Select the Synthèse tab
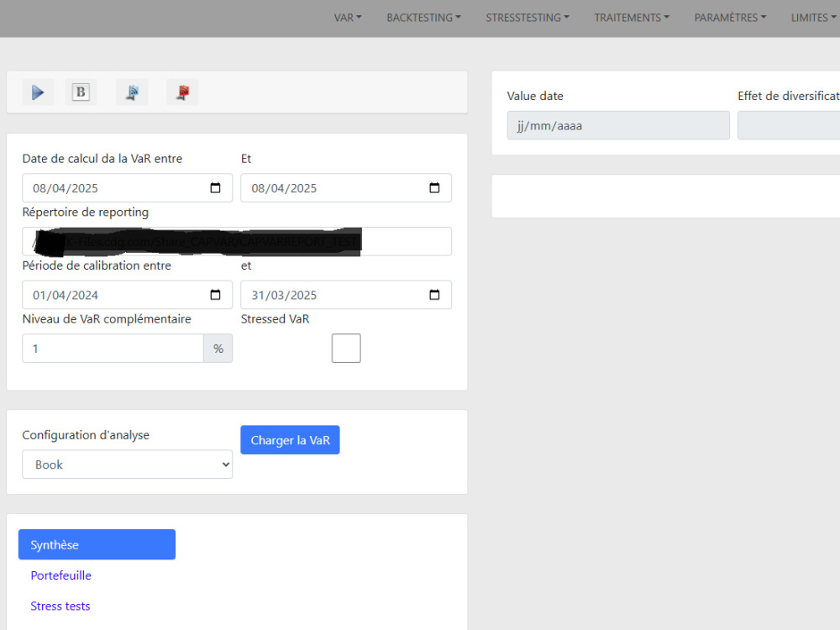Screen dimensions: 840x630 coord(97,545)
